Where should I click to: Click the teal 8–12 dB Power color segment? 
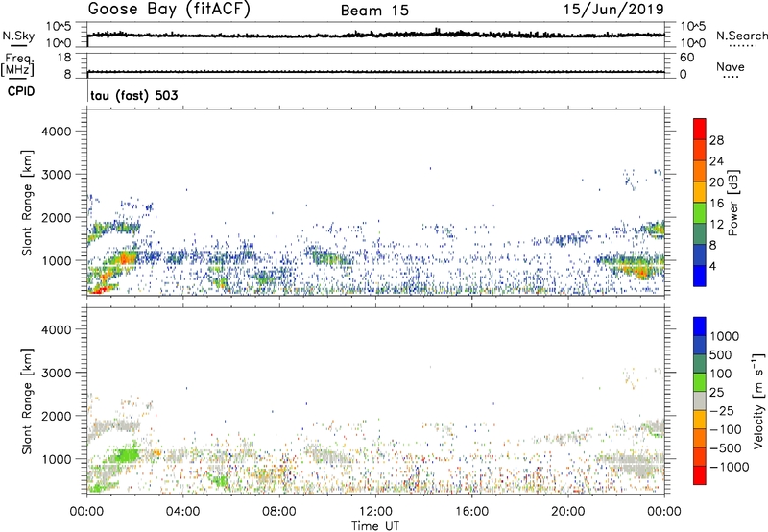coord(700,233)
